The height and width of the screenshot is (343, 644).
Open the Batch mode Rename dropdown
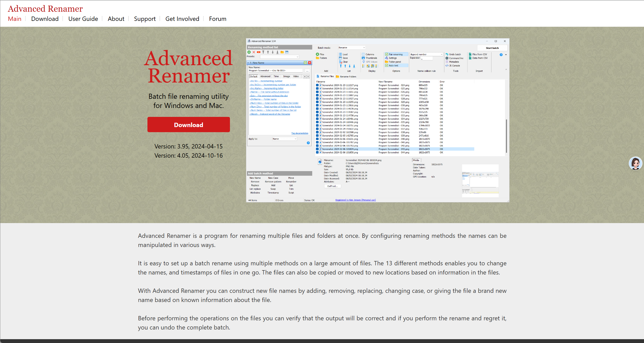pyautogui.click(x=352, y=48)
